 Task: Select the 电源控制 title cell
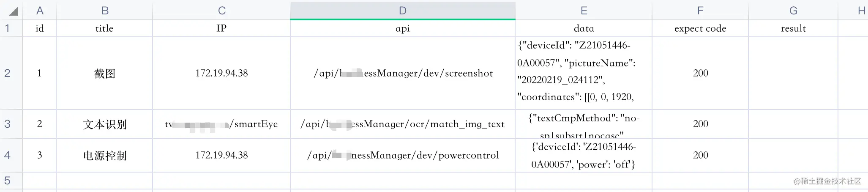point(104,155)
